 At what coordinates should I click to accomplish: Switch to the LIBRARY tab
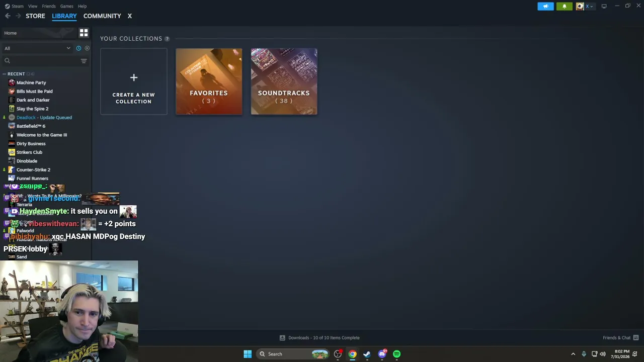(64, 16)
